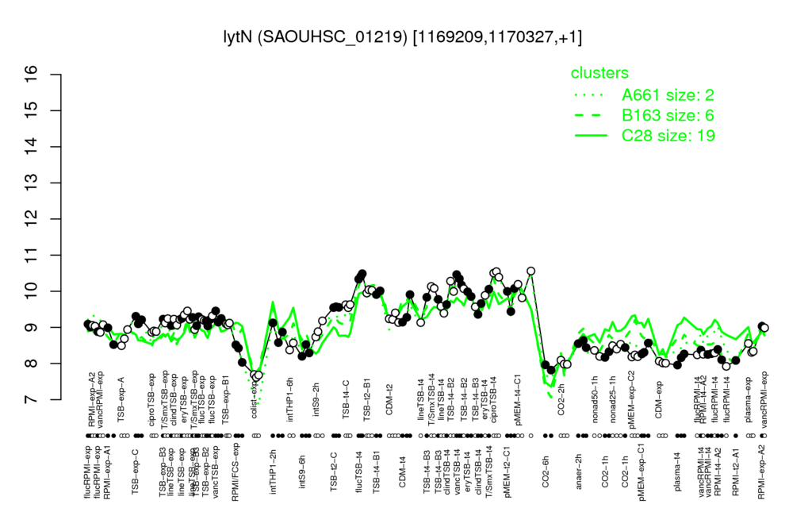The height and width of the screenshot is (508, 812).
Task: Click the upper label nonad50-1h
Action: 595,401
